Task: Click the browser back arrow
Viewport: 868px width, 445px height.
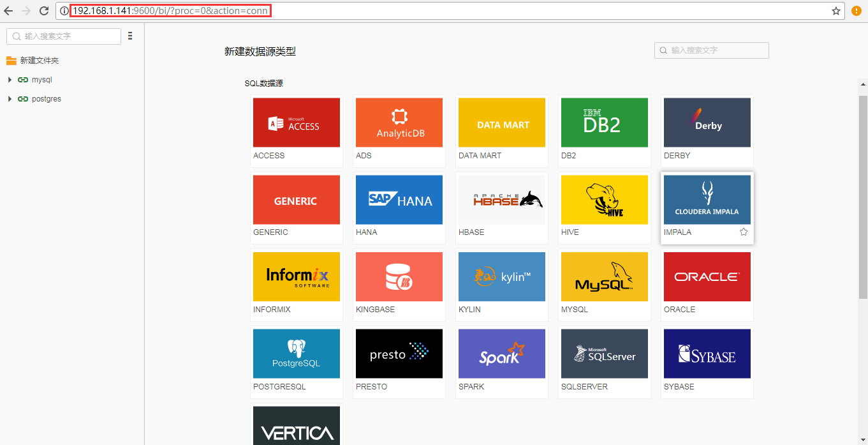Action: pos(8,11)
